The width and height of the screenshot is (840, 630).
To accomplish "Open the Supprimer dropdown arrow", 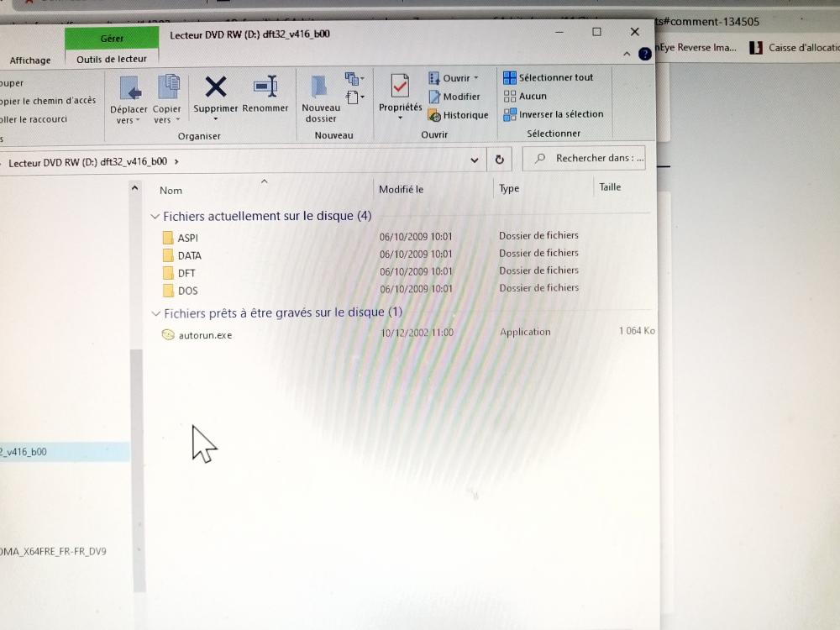I will point(215,119).
